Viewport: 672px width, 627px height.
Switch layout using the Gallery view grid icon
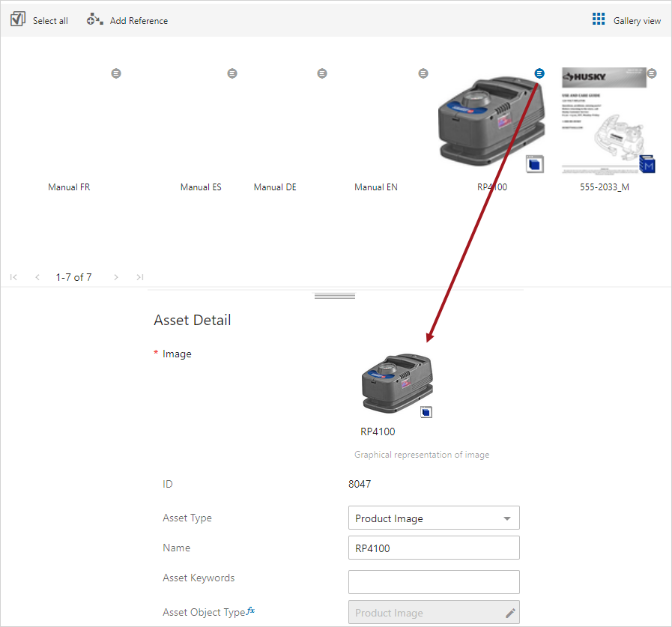point(599,19)
